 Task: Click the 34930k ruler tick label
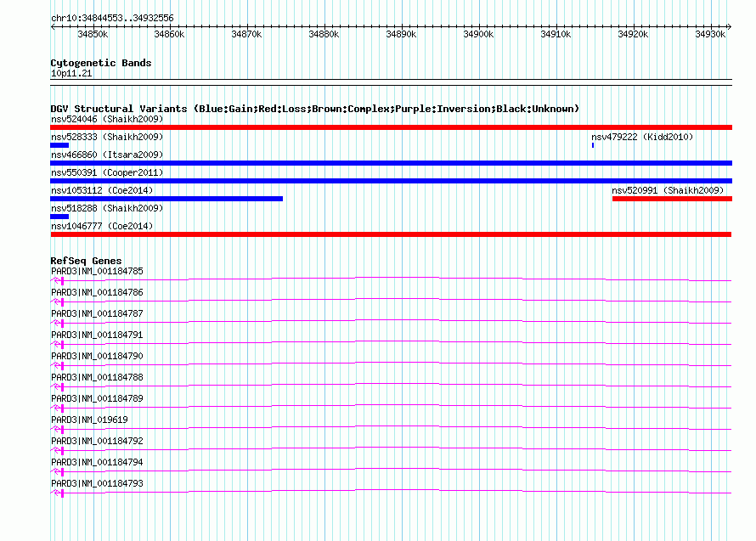tap(710, 34)
